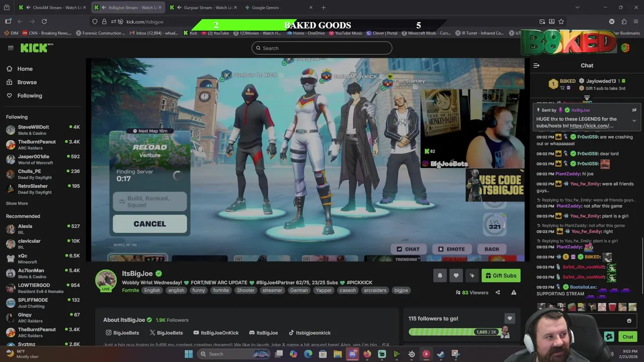The height and width of the screenshot is (362, 644).
Task: Collapse the chat panel arrow icon
Action: click(536, 65)
